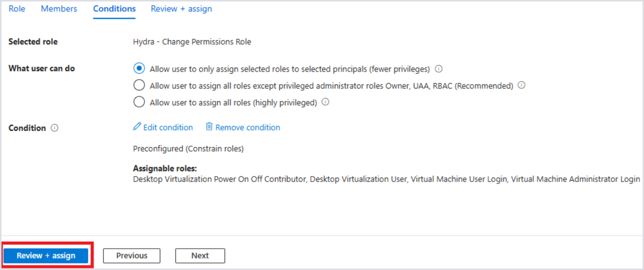The width and height of the screenshot is (644, 270).
Task: Switch to the Role tab
Action: coord(17,9)
